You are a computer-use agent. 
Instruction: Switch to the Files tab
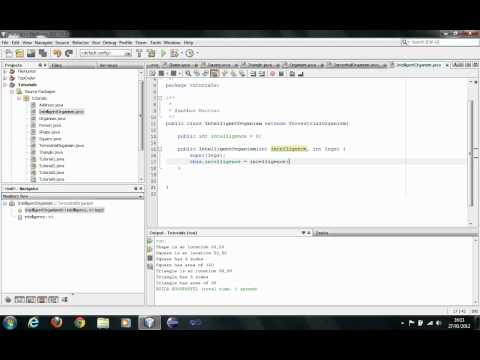pyautogui.click(x=57, y=65)
